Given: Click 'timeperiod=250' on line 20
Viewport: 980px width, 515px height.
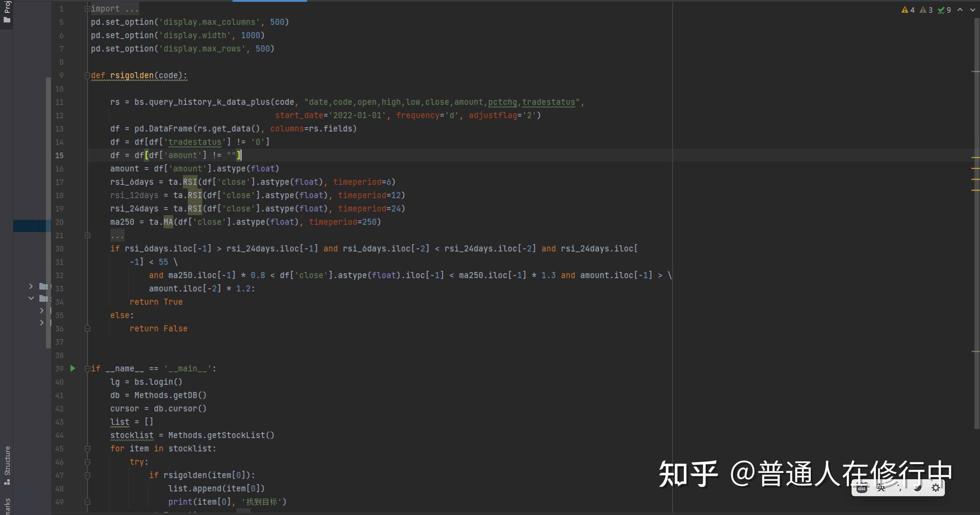Looking at the screenshot, I should point(343,222).
